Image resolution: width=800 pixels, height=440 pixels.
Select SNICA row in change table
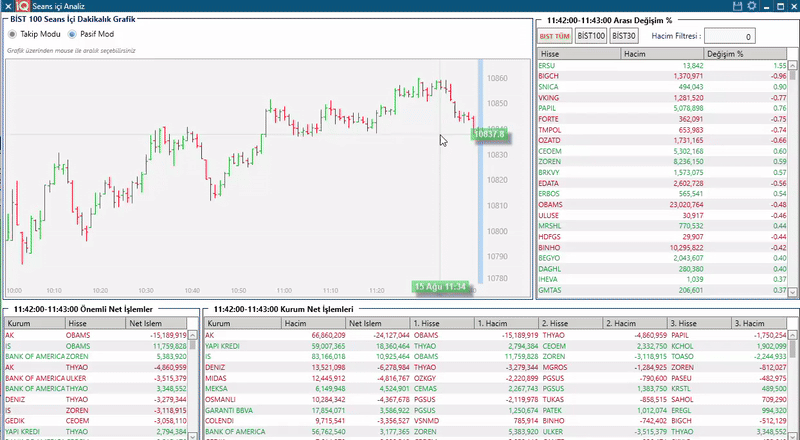[x=662, y=87]
